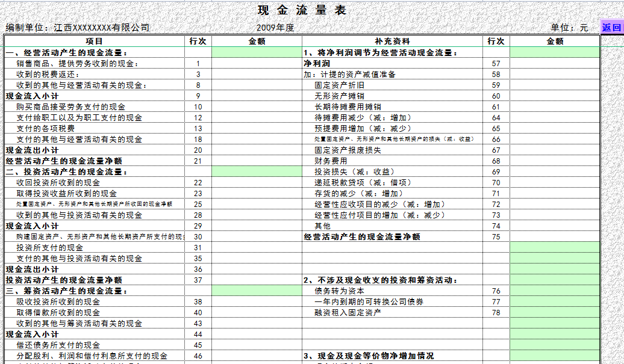Select the left 项目 header cell

(95, 42)
